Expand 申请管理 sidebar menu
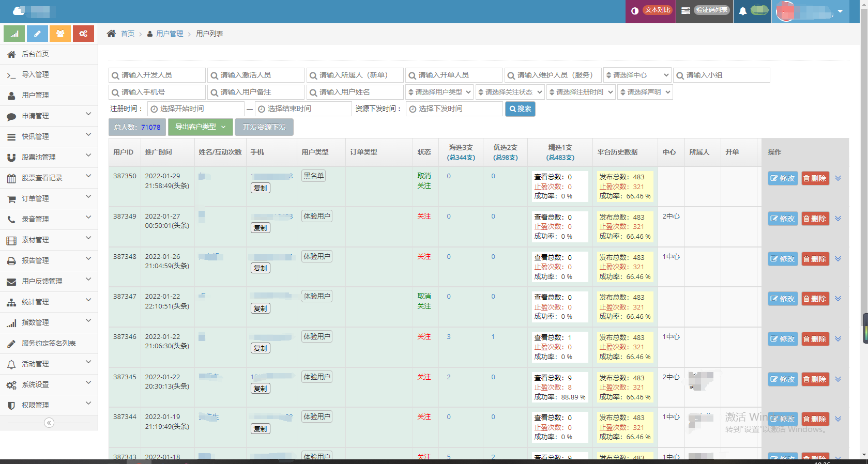 (x=49, y=116)
